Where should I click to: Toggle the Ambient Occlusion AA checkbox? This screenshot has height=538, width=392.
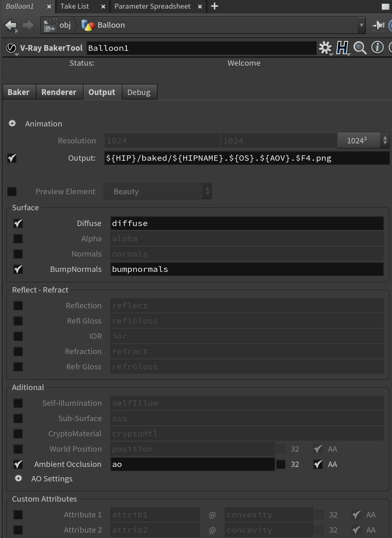[x=318, y=464]
